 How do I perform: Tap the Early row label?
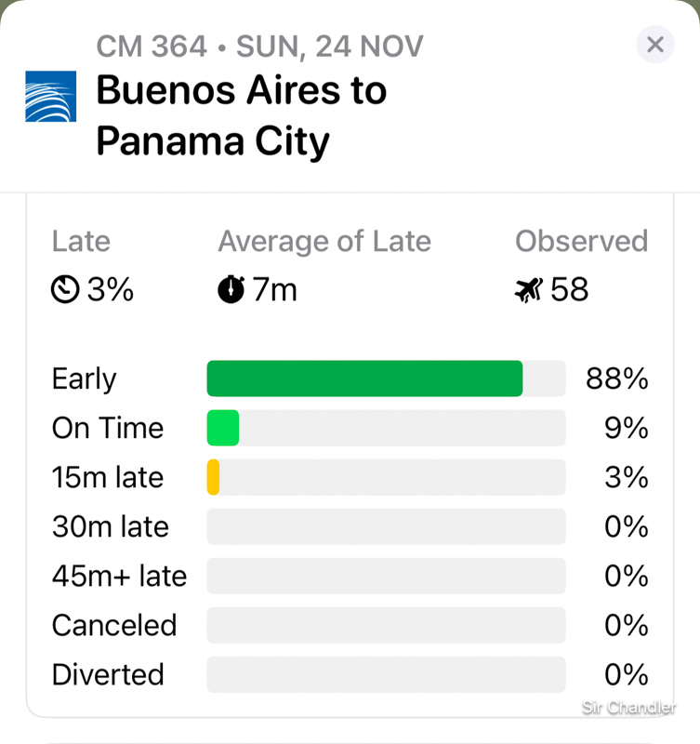tap(84, 379)
